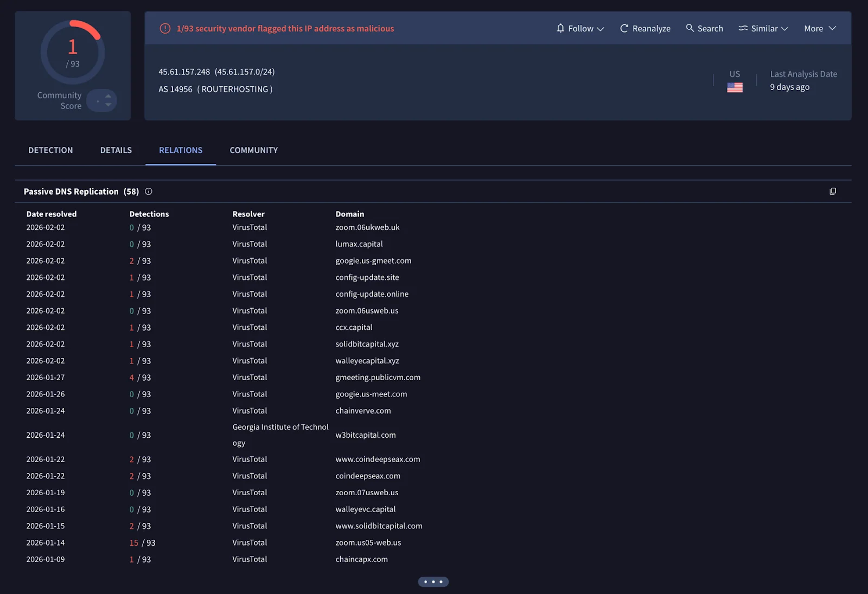The image size is (868, 594).
Task: Copy the Passive DNS list using copy icon
Action: pos(833,191)
